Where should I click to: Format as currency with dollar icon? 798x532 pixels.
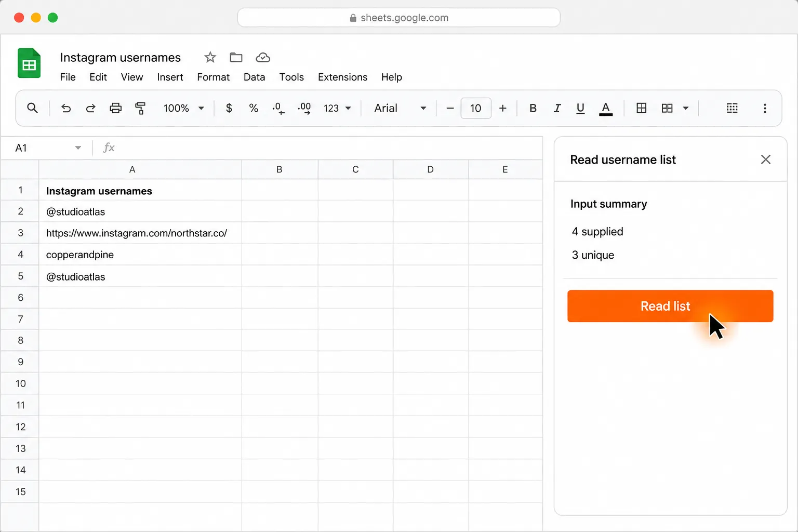[229, 108]
